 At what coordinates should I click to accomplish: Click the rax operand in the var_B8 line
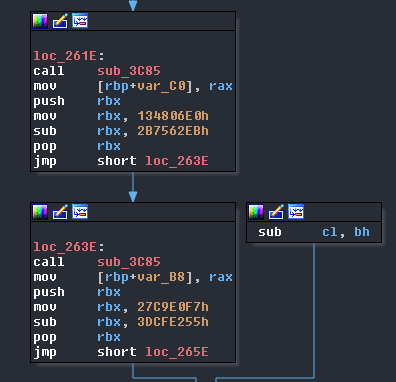coord(221,277)
